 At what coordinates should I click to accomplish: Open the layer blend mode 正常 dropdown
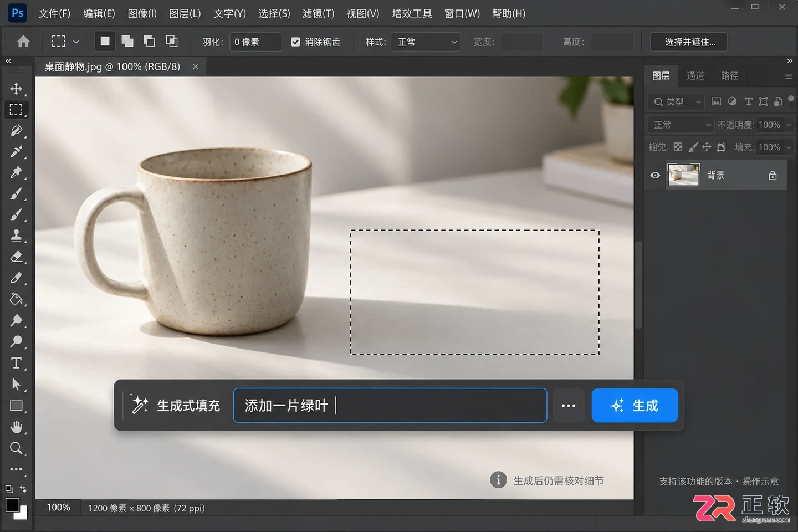pyautogui.click(x=681, y=125)
